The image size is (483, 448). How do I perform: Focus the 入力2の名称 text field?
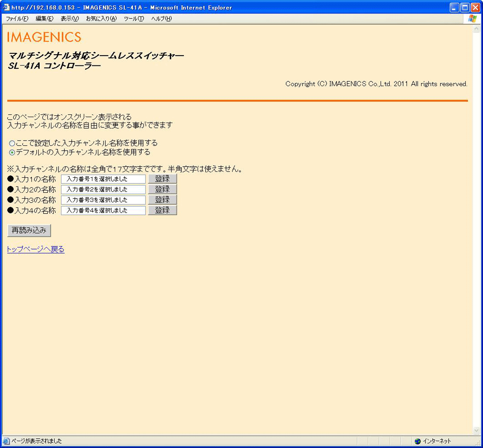coord(103,189)
